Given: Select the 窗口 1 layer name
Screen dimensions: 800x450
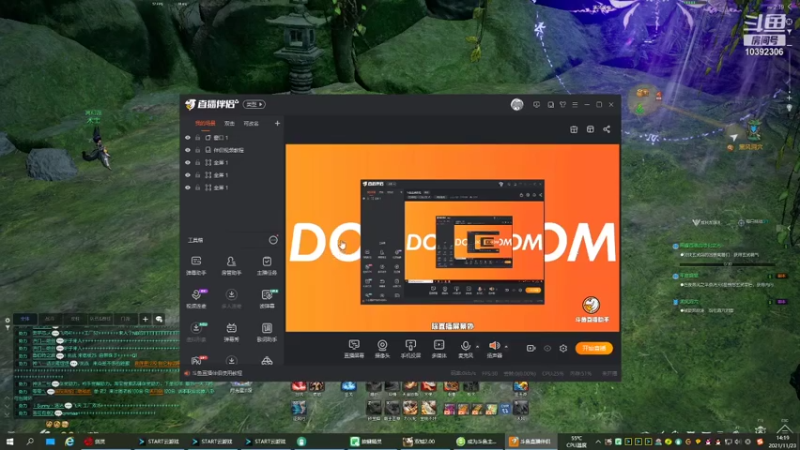Looking at the screenshot, I should click(221, 138).
